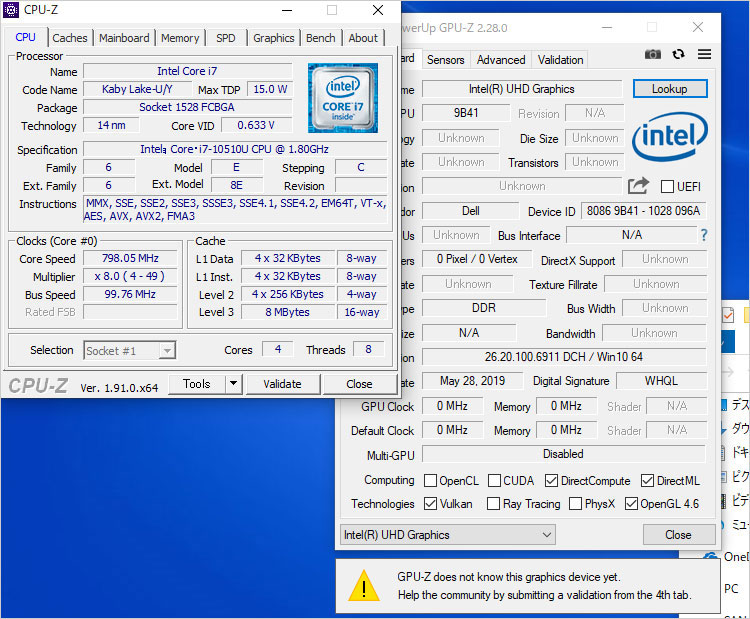Open the Socket #1 selection dropdown

(130, 350)
